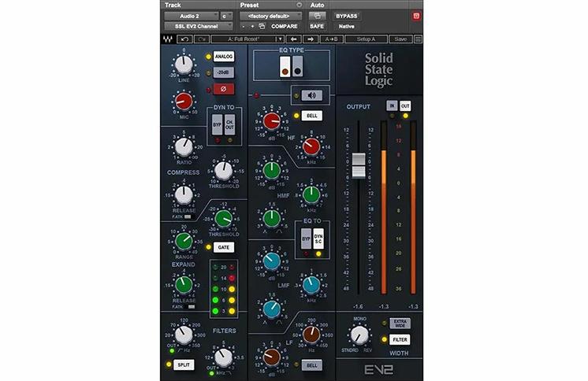Open the Waves toolbar hamburger menu
Viewport: 588px width, 381px height.
[418, 39]
